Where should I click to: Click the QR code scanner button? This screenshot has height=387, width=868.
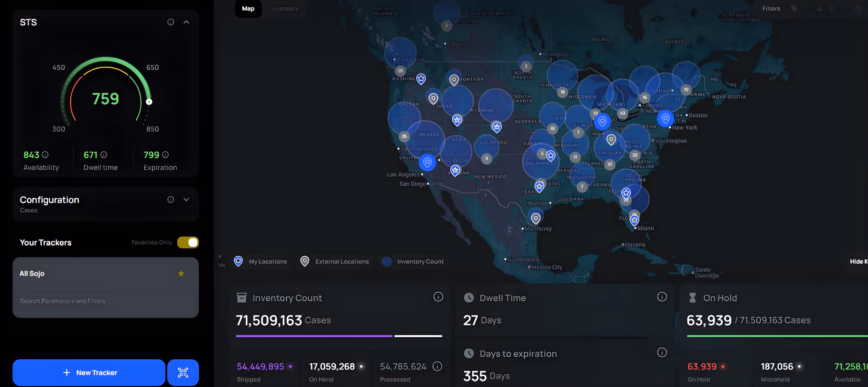(x=182, y=372)
